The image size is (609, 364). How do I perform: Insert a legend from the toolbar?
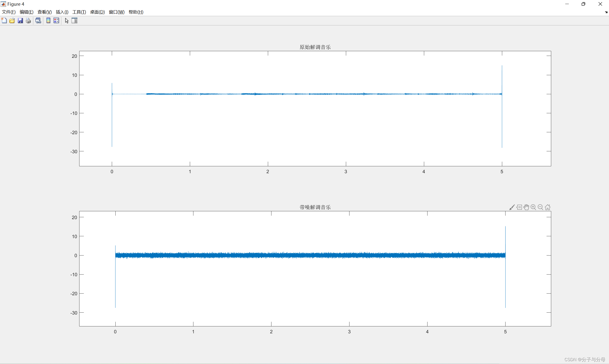pos(56,21)
